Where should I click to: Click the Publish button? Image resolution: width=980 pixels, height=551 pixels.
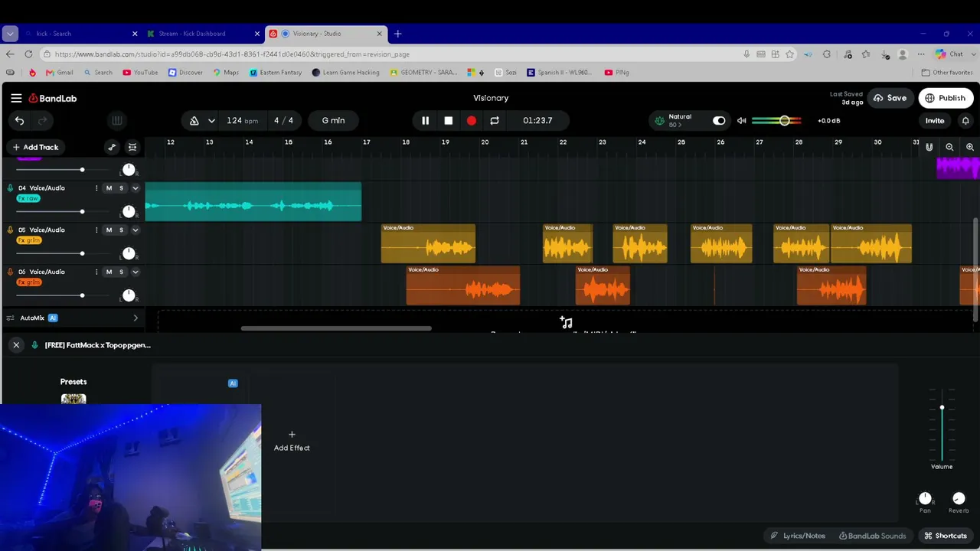tap(946, 98)
